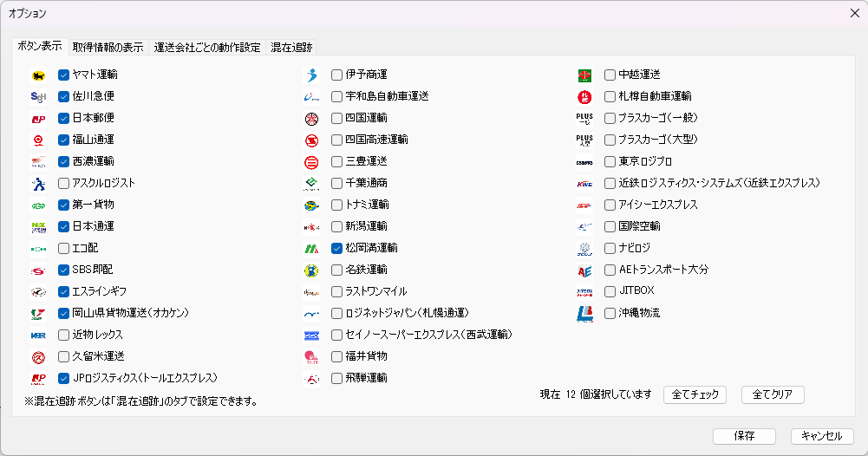Screen dimensions: 868x456
Task: Click the ロジネットジャパン(札幌通運) label text
Action: tap(407, 313)
